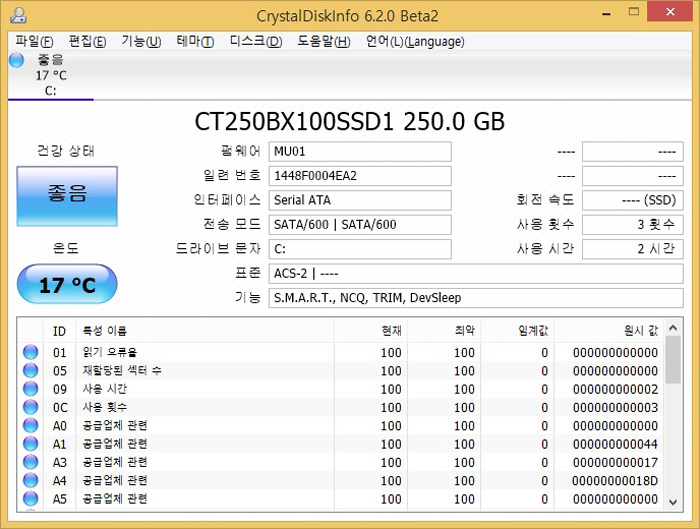Viewport: 700px width, 529px height.
Task: Click the status orb for attribute A1
Action: pyautogui.click(x=30, y=443)
